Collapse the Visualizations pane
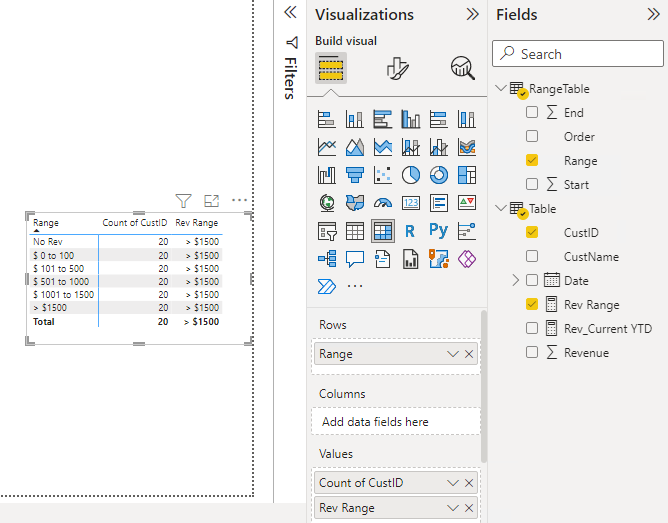This screenshot has height=523, width=668. click(x=472, y=14)
